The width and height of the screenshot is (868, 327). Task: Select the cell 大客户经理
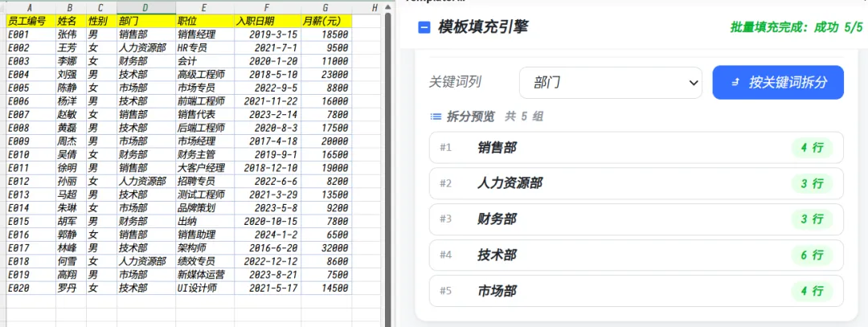click(205, 168)
